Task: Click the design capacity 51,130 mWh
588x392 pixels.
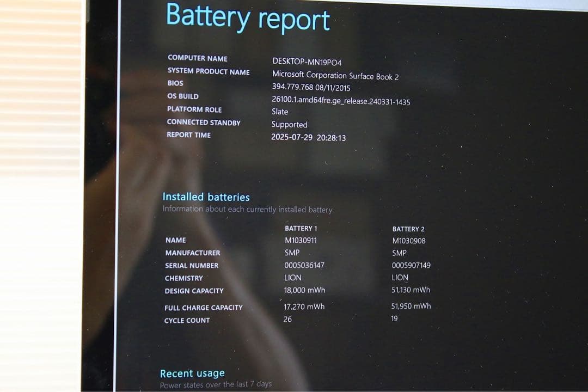Action: click(x=409, y=290)
